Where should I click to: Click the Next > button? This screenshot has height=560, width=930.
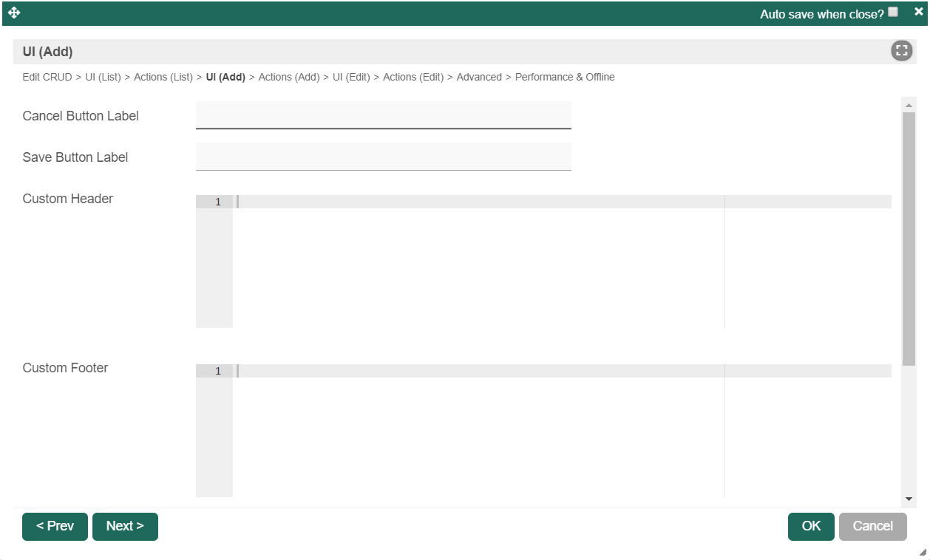pos(125,527)
